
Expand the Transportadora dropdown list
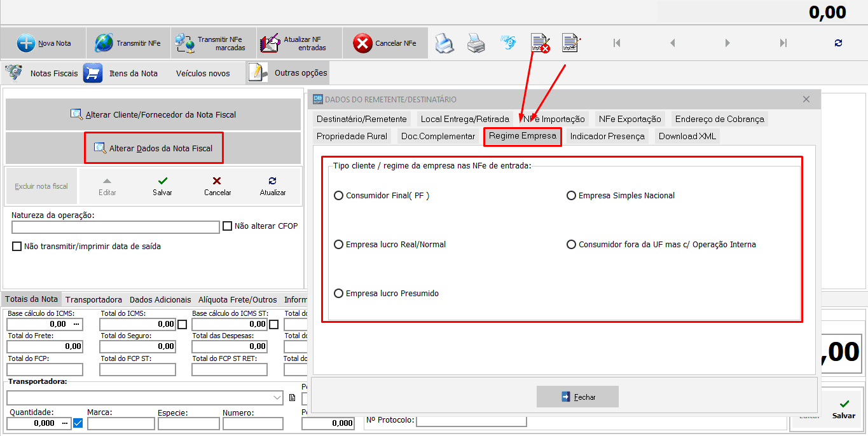(x=277, y=398)
